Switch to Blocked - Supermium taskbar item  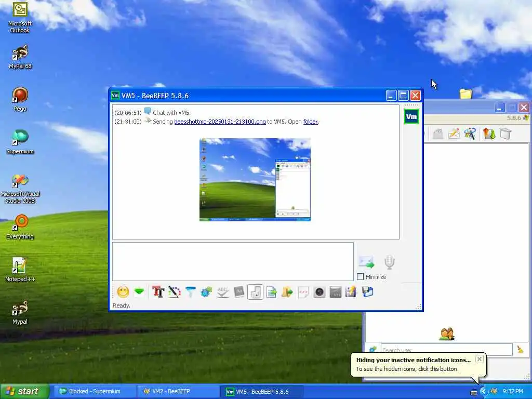click(95, 392)
